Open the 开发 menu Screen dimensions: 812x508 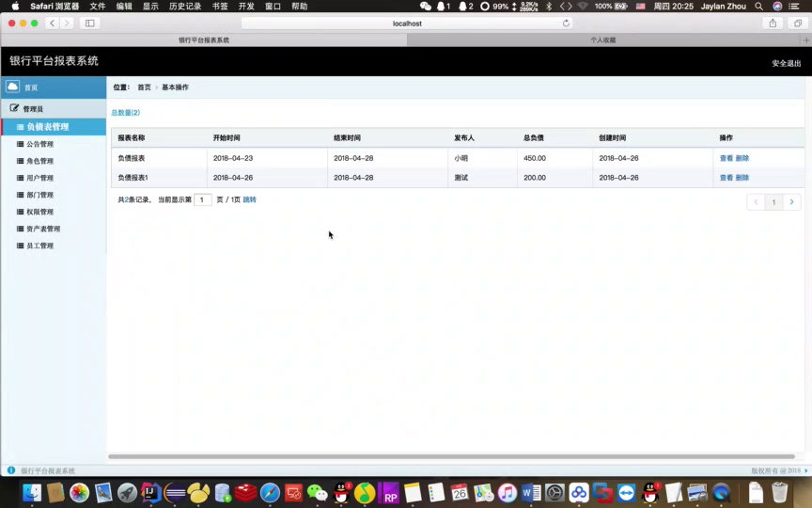click(246, 7)
